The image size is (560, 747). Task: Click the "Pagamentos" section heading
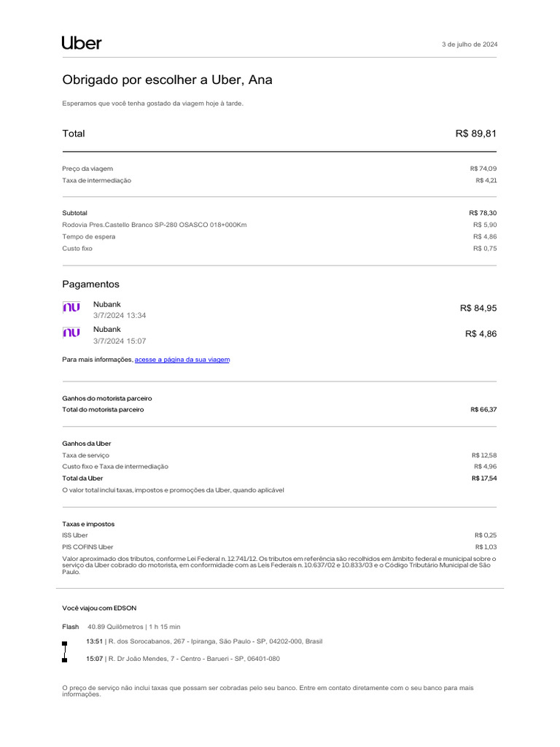pyautogui.click(x=90, y=285)
